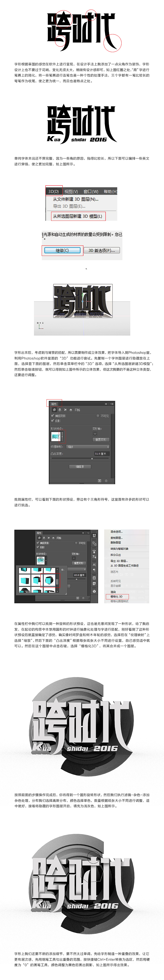Open the Paragraph (¶) panel icon in the side strip
The image size is (164, 980).
94,570
